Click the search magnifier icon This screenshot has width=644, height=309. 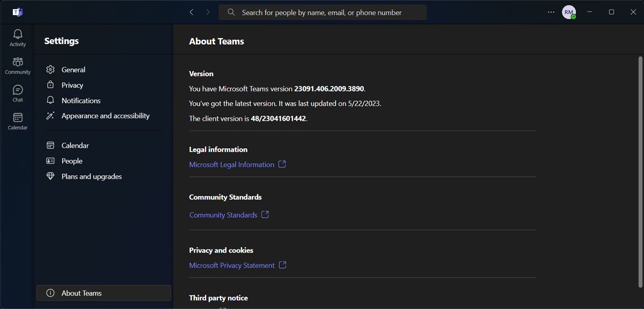(231, 12)
